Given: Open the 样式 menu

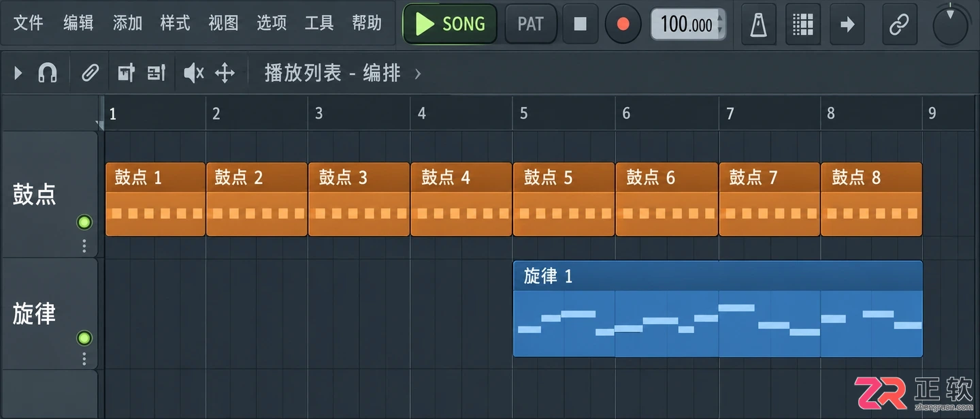Looking at the screenshot, I should [x=175, y=23].
